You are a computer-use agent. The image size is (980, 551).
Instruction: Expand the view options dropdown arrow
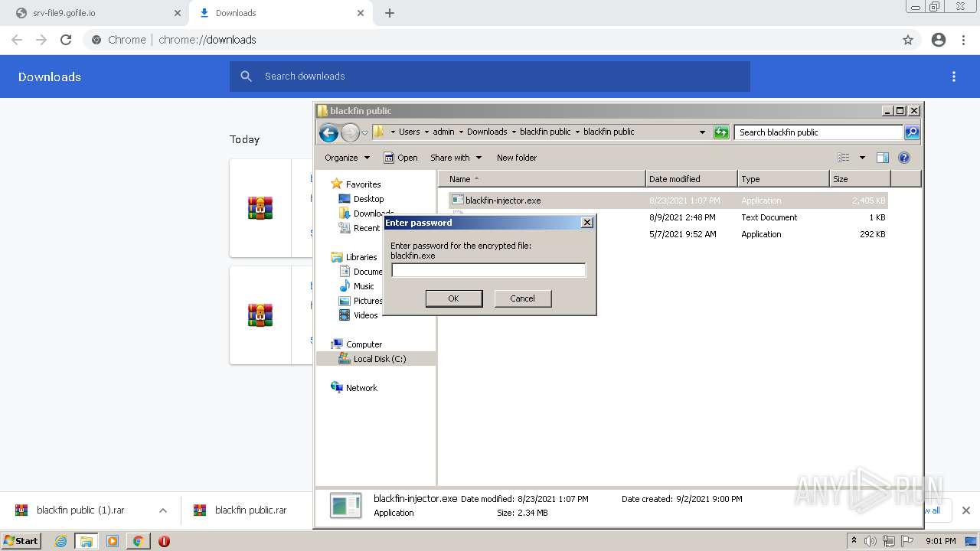click(x=862, y=158)
